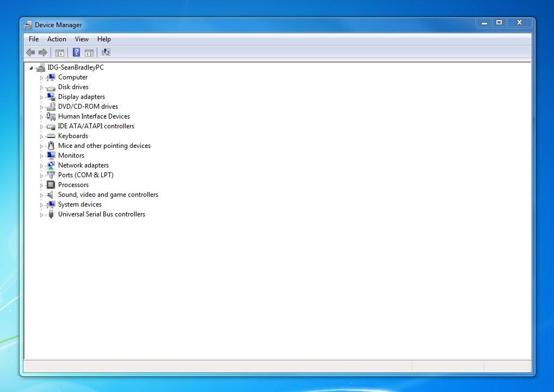Expand the Universal Serial Bus controllers category
554x392 pixels.
pos(41,215)
